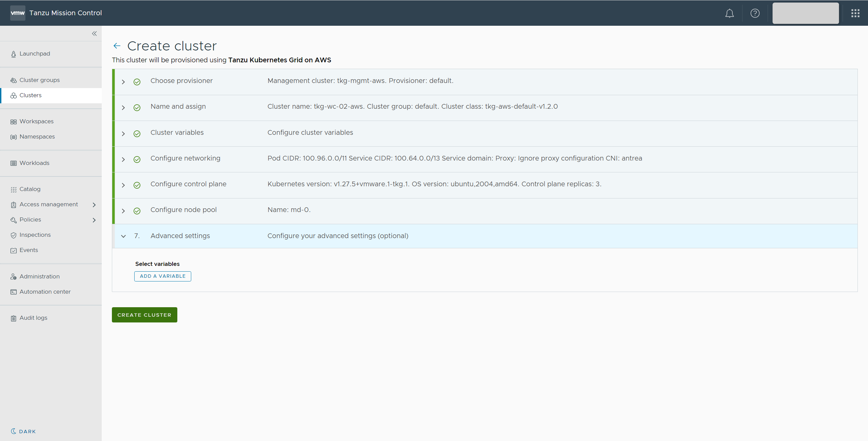Viewport: 868px width, 441px height.
Task: Click the notifications bell icon
Action: click(x=729, y=13)
